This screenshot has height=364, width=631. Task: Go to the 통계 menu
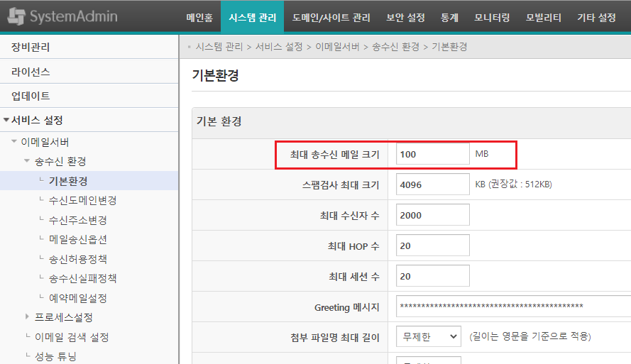pos(449,17)
